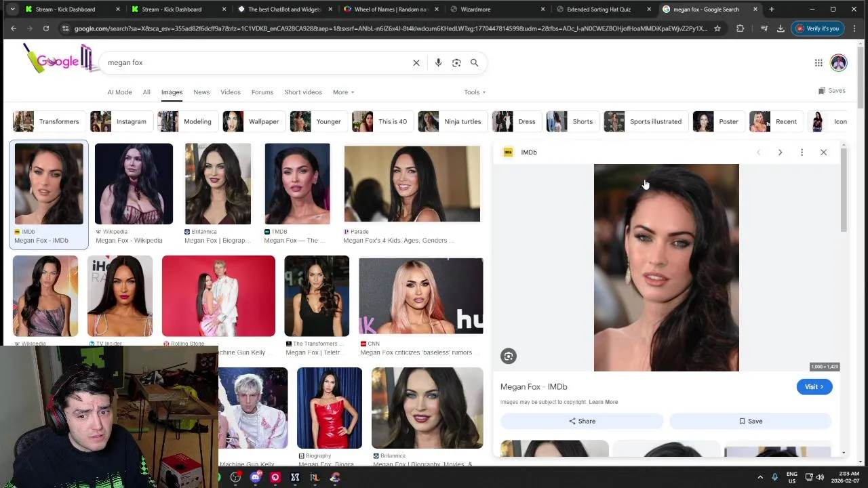
Task: Switch to the News results tab
Action: pos(201,92)
